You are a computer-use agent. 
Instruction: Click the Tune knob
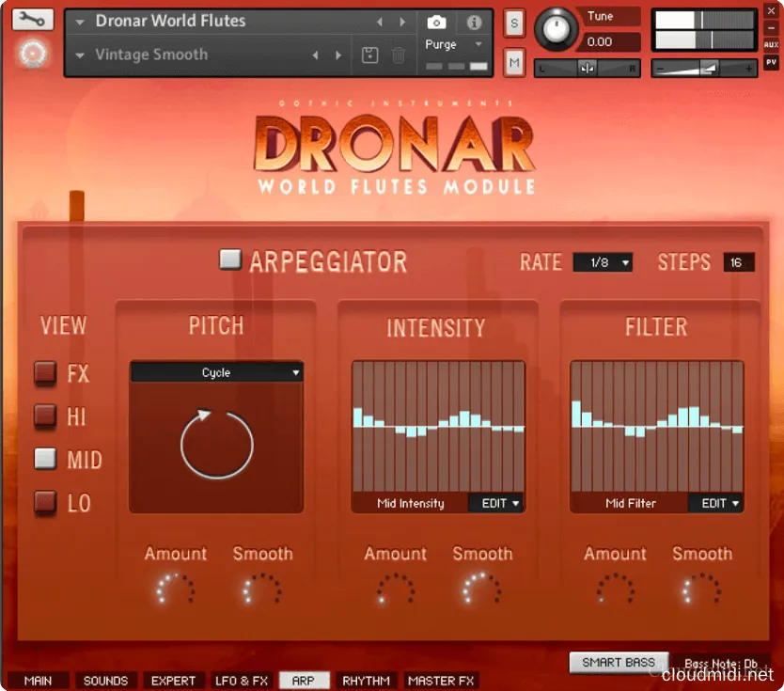pos(557,29)
